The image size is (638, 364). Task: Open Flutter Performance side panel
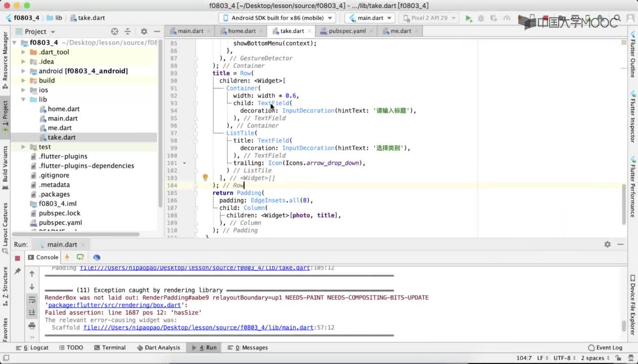(x=632, y=187)
